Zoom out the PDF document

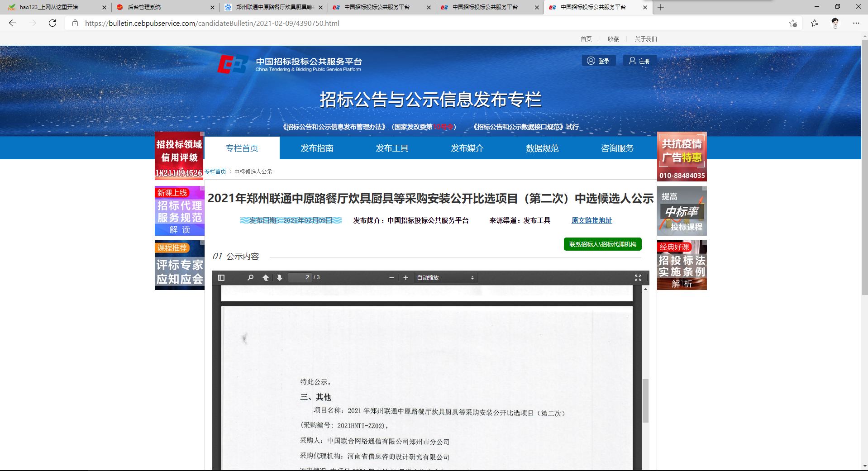[391, 278]
